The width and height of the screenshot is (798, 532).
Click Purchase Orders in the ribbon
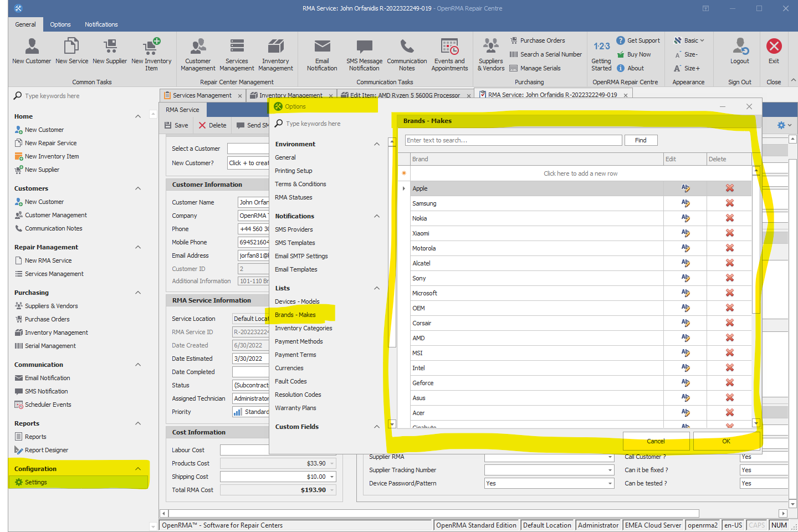[x=537, y=40]
